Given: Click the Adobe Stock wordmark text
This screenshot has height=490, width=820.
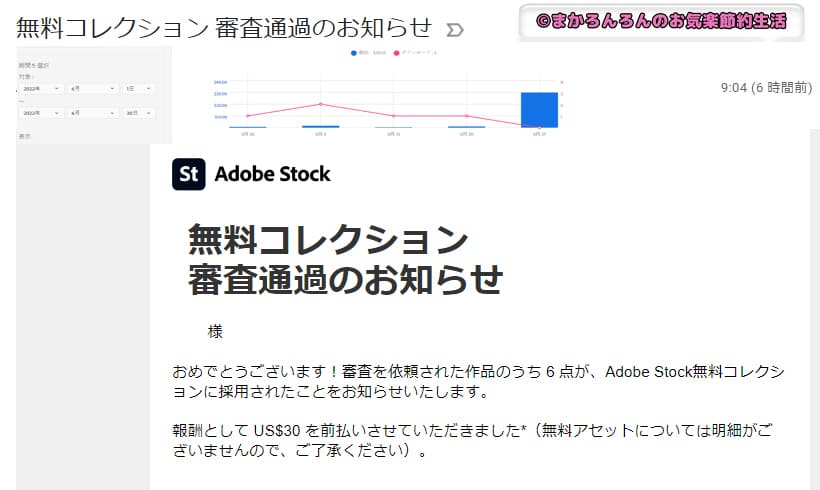Looking at the screenshot, I should tap(272, 174).
